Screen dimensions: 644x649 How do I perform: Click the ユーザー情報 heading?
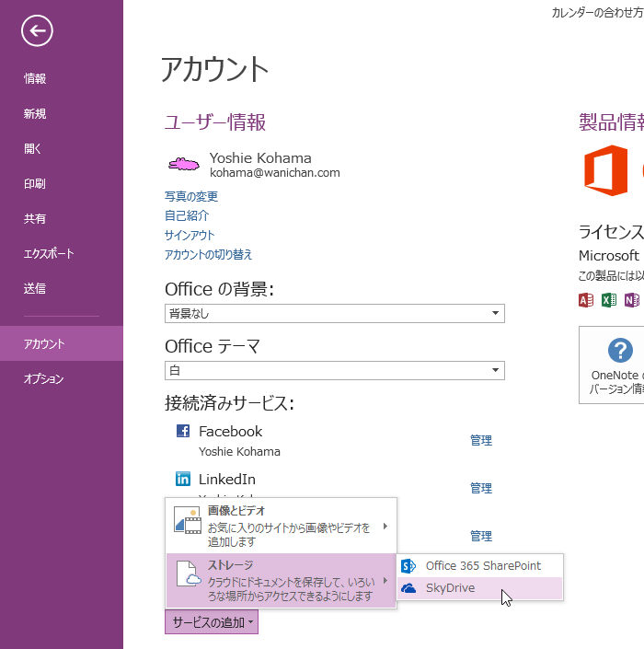coord(215,122)
